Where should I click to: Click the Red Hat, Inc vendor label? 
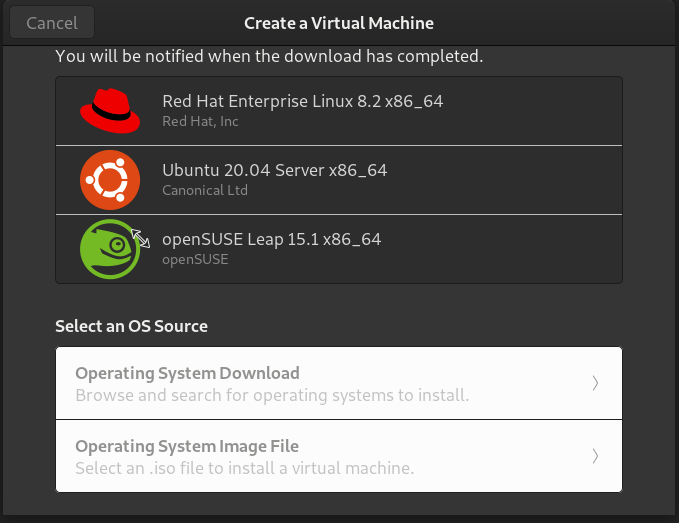(x=200, y=121)
